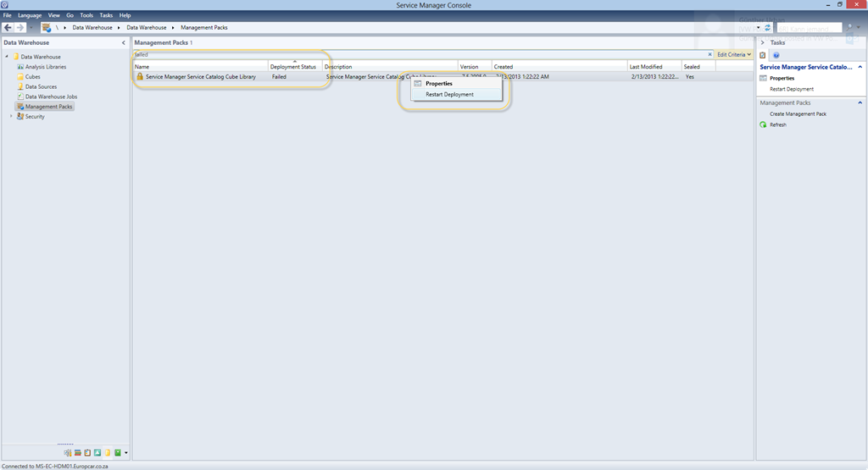This screenshot has height=470, width=868.
Task: Click the Back navigation arrow
Action: 8,27
